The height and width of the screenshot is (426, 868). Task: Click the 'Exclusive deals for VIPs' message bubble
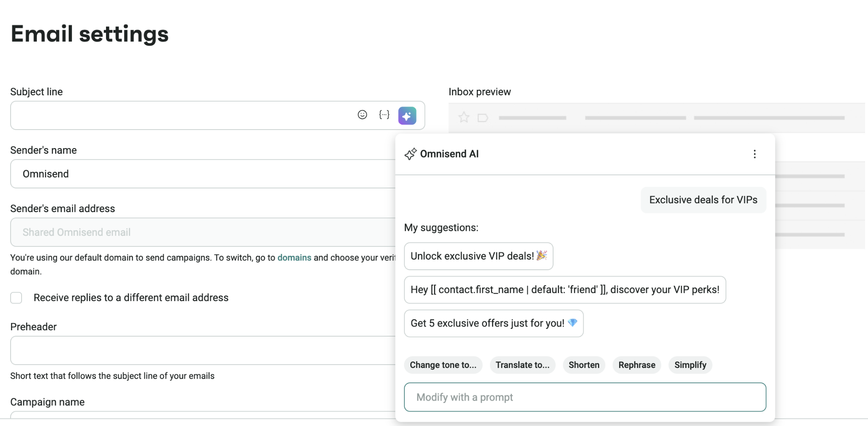(703, 200)
